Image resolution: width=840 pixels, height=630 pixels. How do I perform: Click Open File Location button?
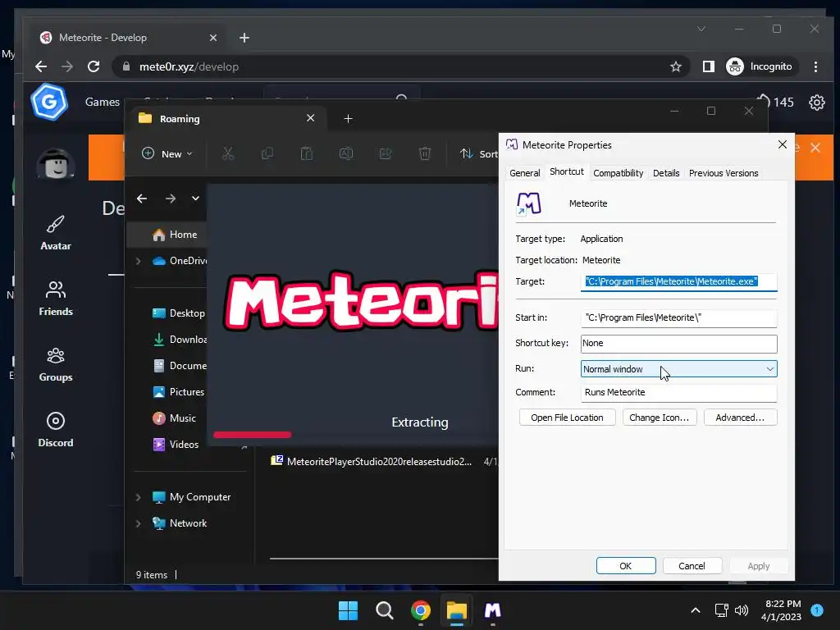(567, 418)
